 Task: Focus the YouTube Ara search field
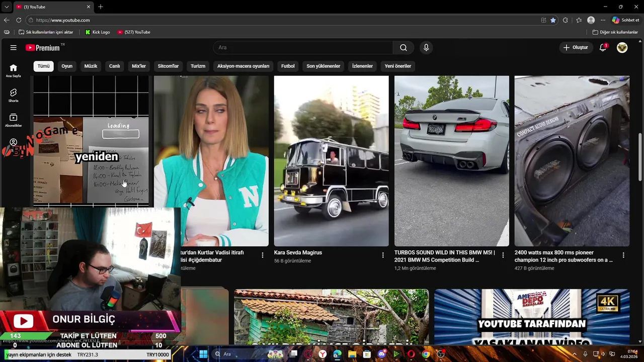pos(303,47)
